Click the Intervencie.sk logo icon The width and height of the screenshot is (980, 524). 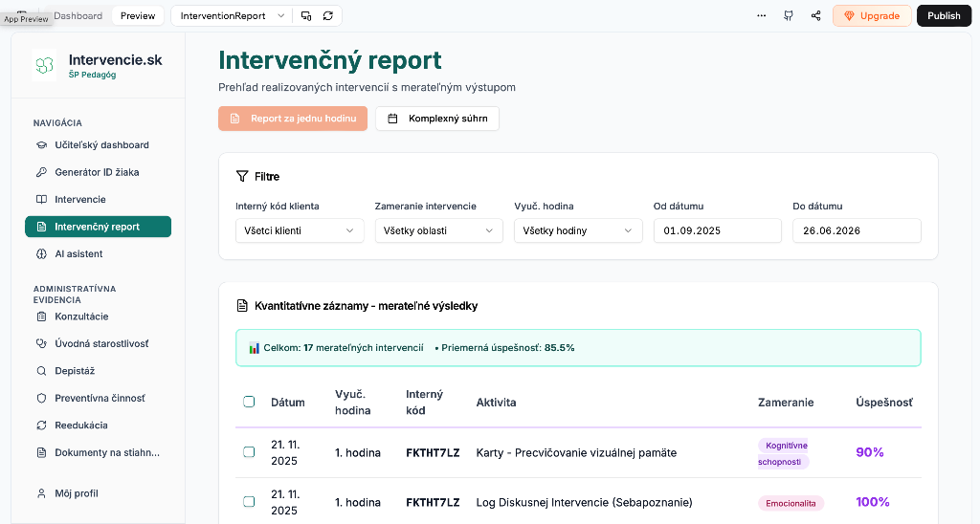44,65
